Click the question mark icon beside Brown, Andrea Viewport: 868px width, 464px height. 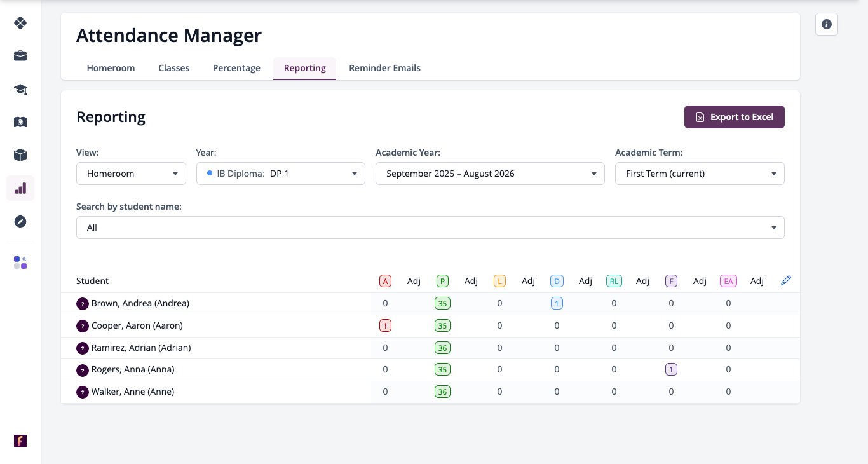click(82, 304)
